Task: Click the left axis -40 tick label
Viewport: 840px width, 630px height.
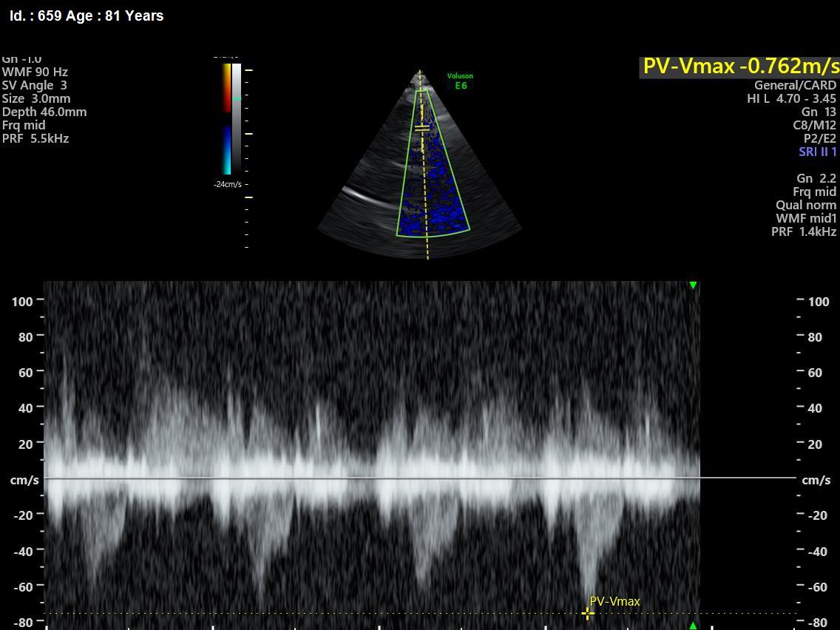Action: tap(22, 552)
